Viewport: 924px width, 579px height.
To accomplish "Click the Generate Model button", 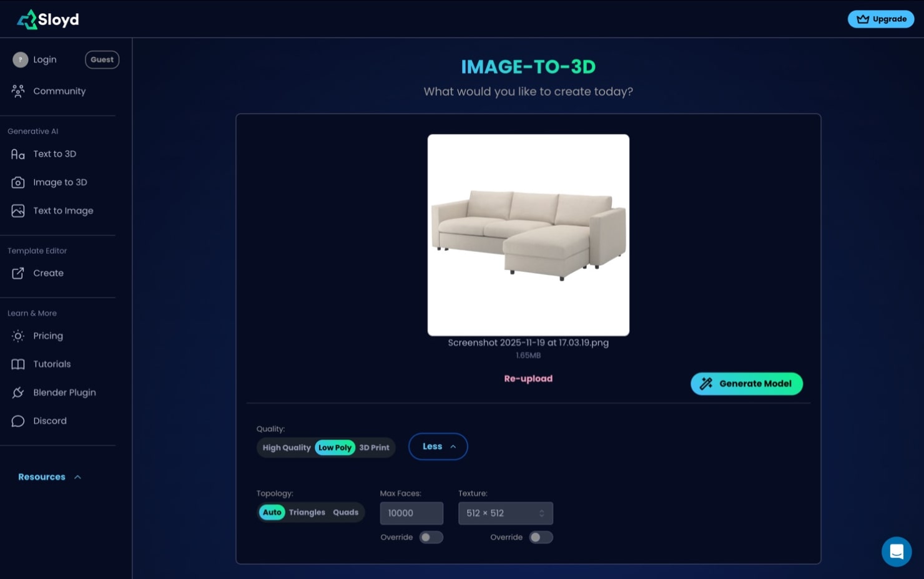I will click(x=747, y=383).
